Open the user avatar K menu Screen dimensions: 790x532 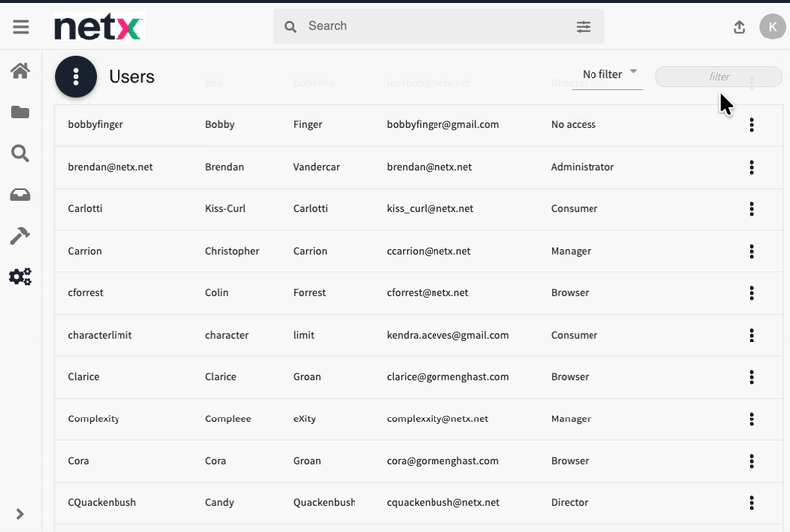coord(771,27)
